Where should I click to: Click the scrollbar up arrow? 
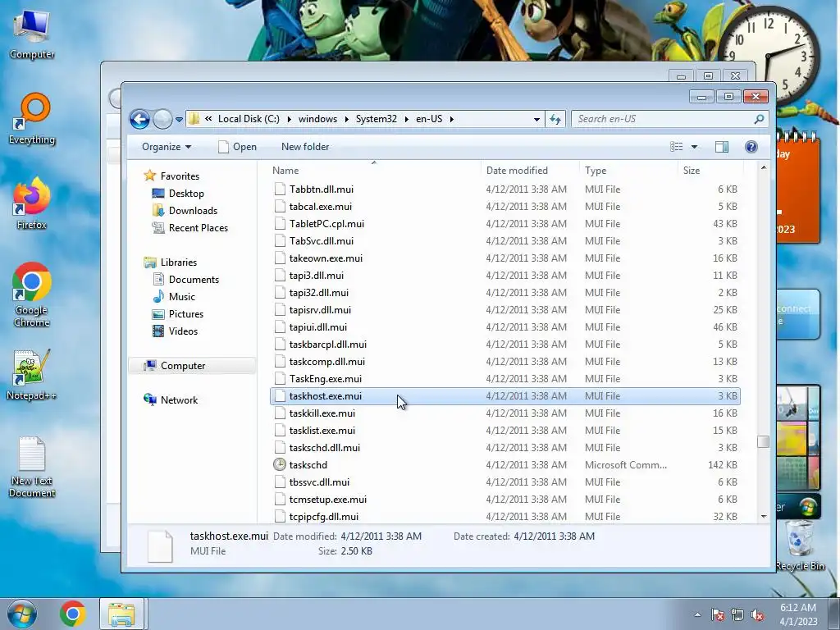(x=764, y=168)
